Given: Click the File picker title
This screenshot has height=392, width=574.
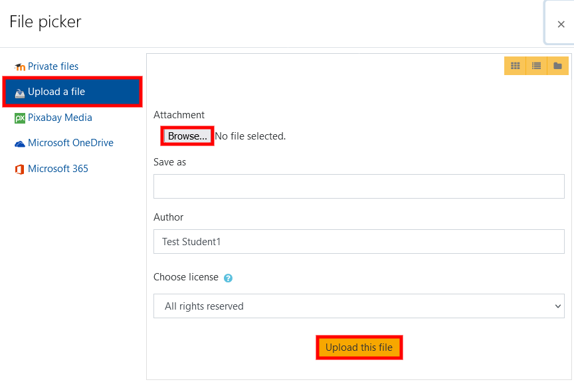Looking at the screenshot, I should [45, 22].
